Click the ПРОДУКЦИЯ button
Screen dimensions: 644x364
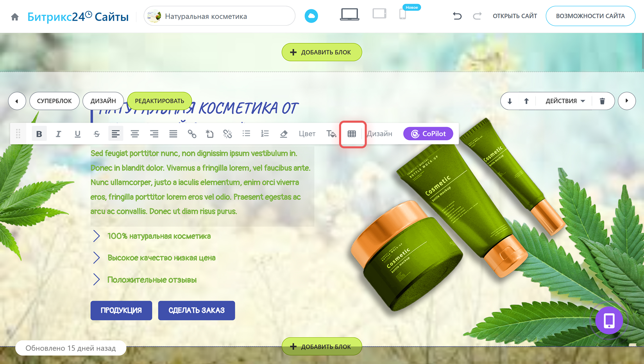click(121, 310)
